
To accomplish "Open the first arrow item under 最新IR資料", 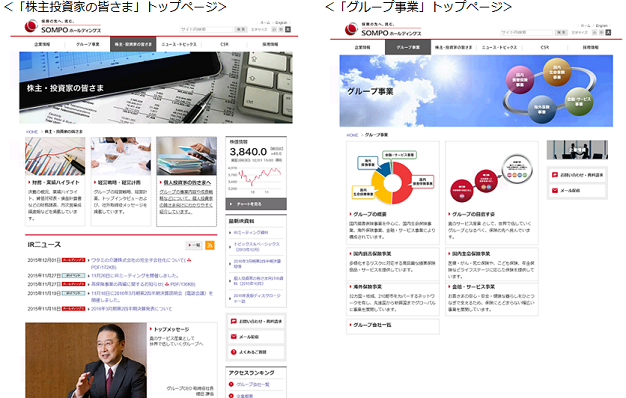I will [250, 232].
